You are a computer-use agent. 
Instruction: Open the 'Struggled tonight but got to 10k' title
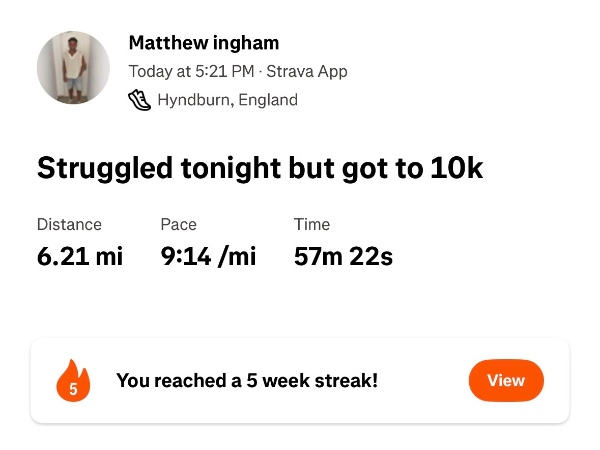[x=260, y=168]
